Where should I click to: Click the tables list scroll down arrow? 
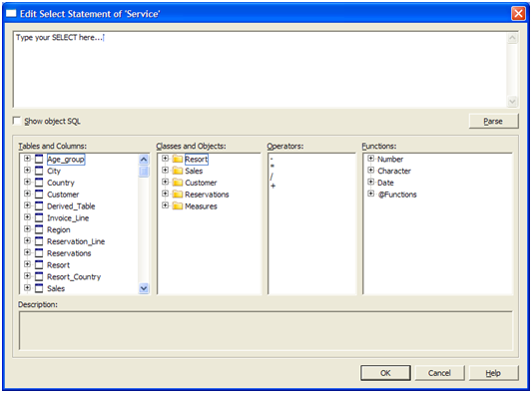(144, 288)
